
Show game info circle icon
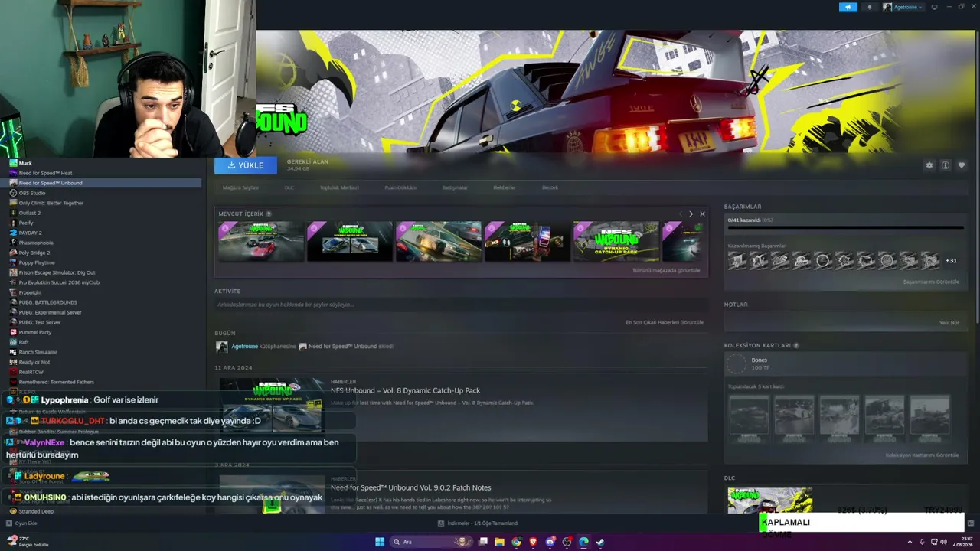[946, 165]
